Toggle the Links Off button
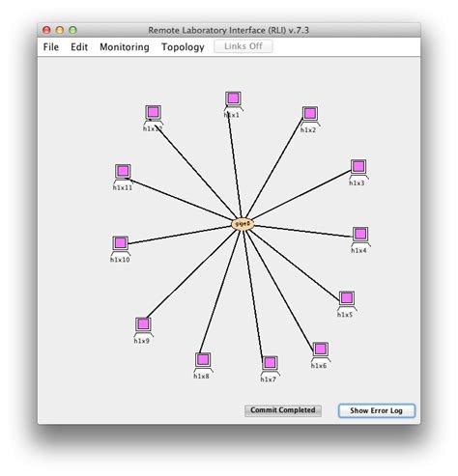This screenshot has height=476, width=458. (243, 46)
